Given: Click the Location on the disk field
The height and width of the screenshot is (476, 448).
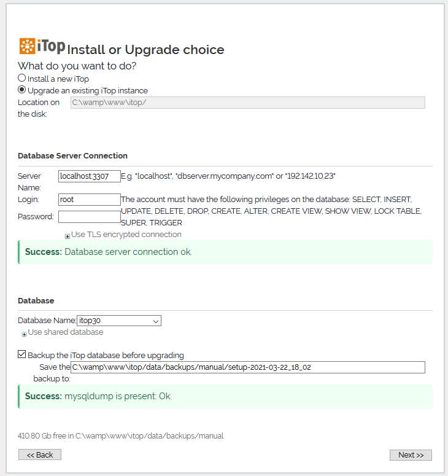Looking at the screenshot, I should pos(247,103).
